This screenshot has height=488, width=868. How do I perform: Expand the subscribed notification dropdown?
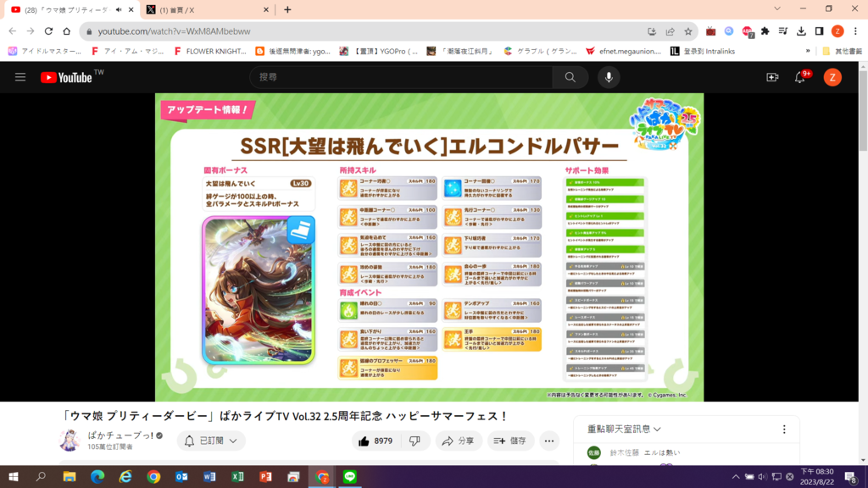point(233,441)
